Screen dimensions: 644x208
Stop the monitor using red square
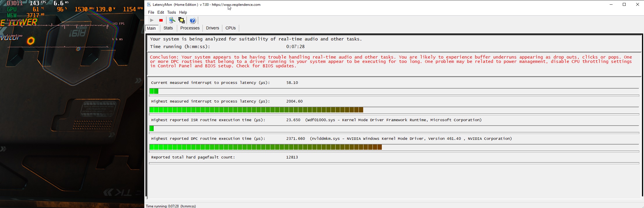tap(161, 20)
